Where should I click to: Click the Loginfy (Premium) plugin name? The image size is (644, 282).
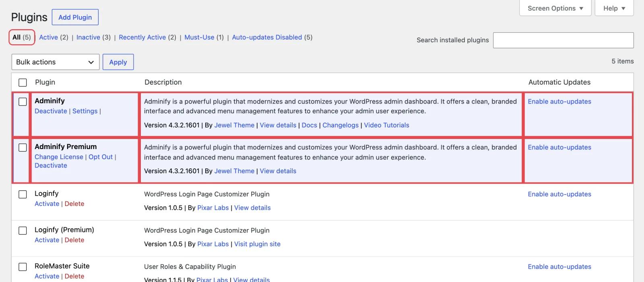pos(64,230)
